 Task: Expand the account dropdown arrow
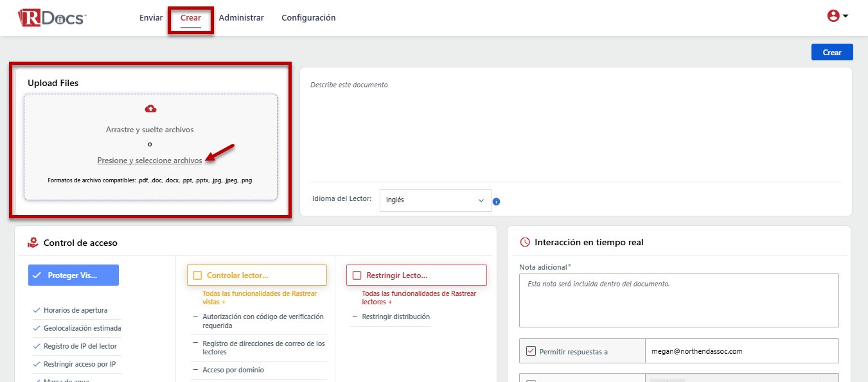click(846, 16)
